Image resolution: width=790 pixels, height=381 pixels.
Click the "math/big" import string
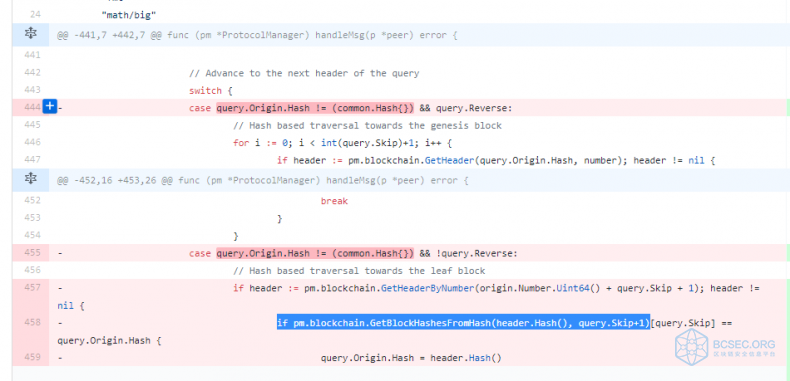(x=128, y=15)
